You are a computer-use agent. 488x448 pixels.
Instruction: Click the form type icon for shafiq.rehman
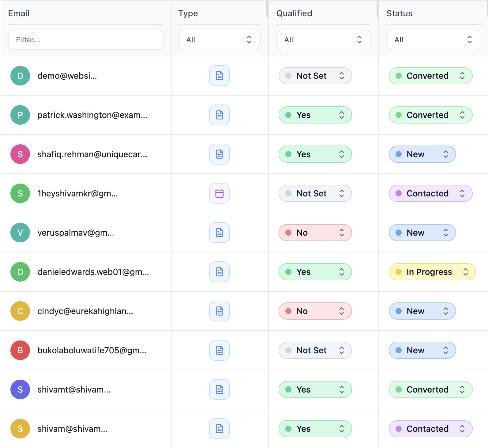pyautogui.click(x=220, y=154)
